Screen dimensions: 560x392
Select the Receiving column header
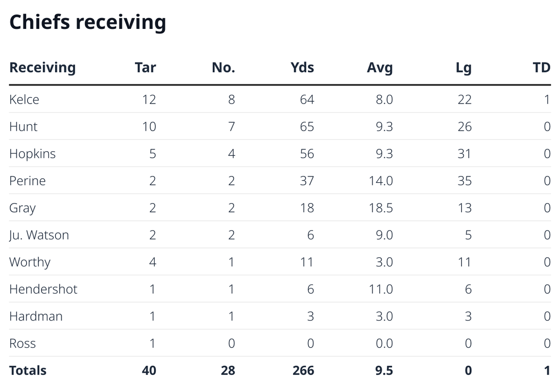[42, 68]
